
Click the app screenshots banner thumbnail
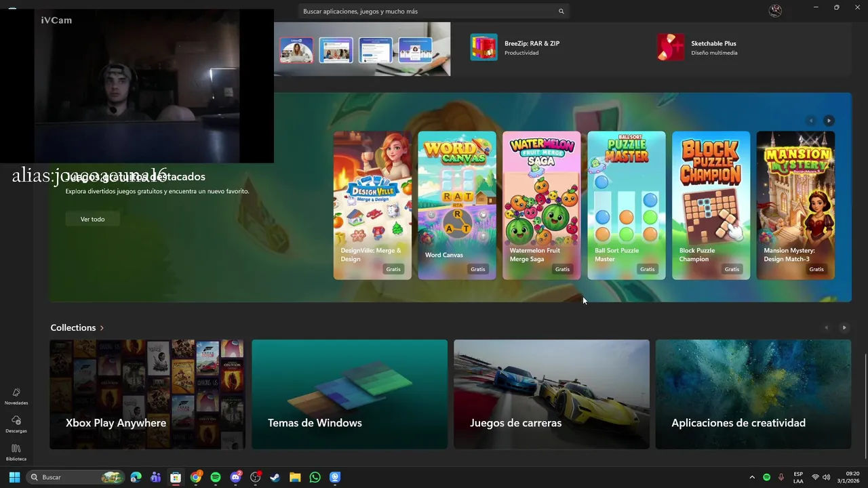pos(362,49)
